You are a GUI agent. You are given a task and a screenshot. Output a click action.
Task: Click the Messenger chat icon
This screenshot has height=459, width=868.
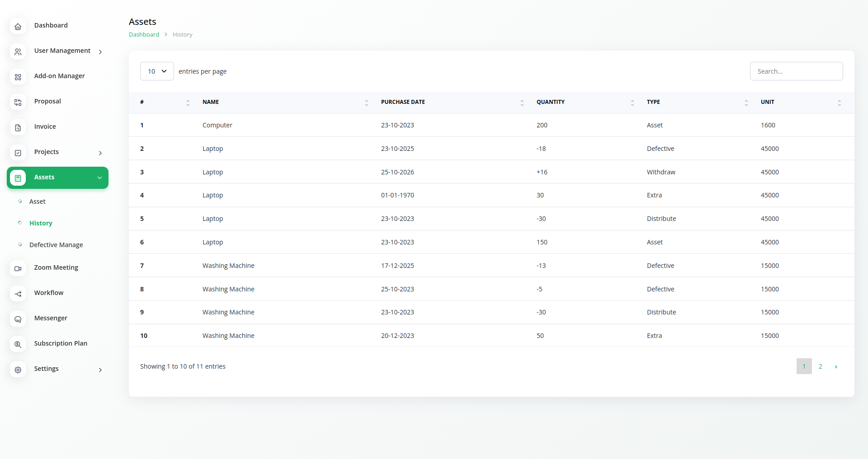pos(18,319)
